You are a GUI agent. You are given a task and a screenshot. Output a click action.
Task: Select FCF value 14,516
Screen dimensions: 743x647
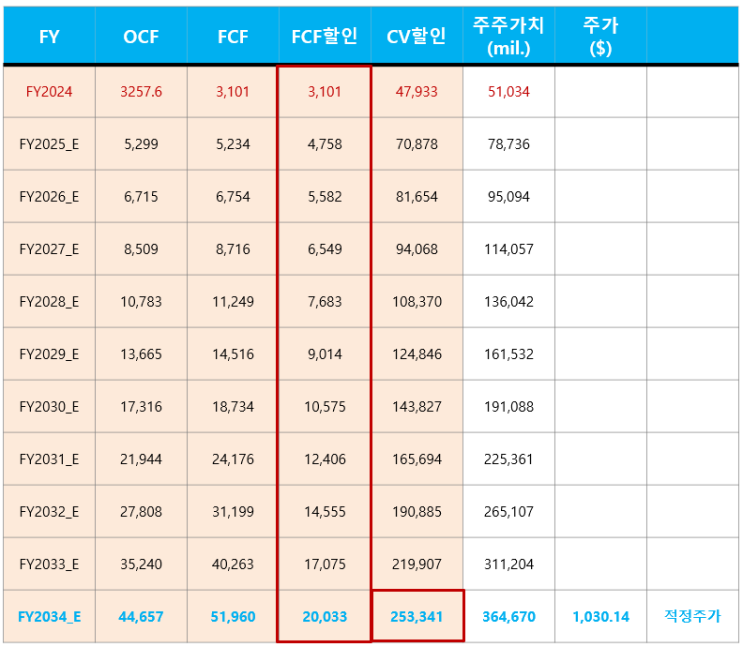coord(233,355)
